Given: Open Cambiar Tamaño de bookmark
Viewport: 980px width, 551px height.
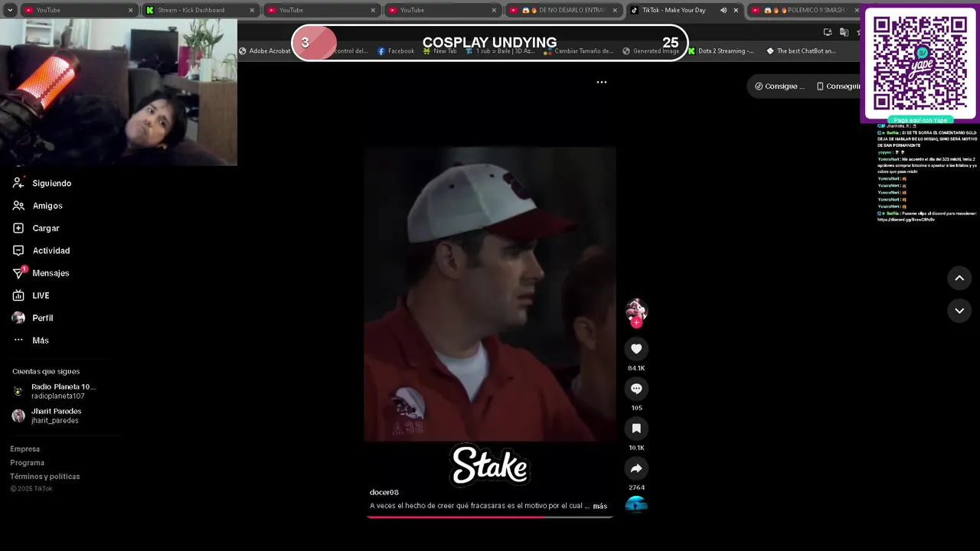Looking at the screenshot, I should click(580, 51).
